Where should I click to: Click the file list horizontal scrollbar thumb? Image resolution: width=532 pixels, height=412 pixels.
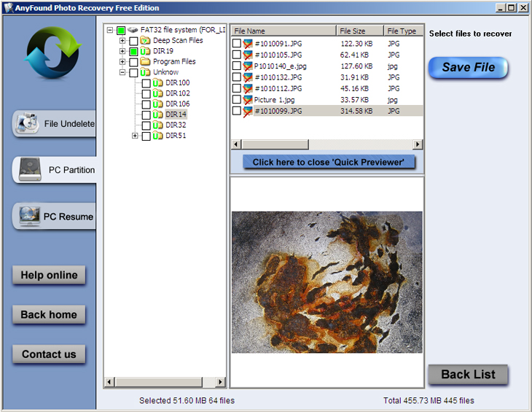(x=275, y=144)
